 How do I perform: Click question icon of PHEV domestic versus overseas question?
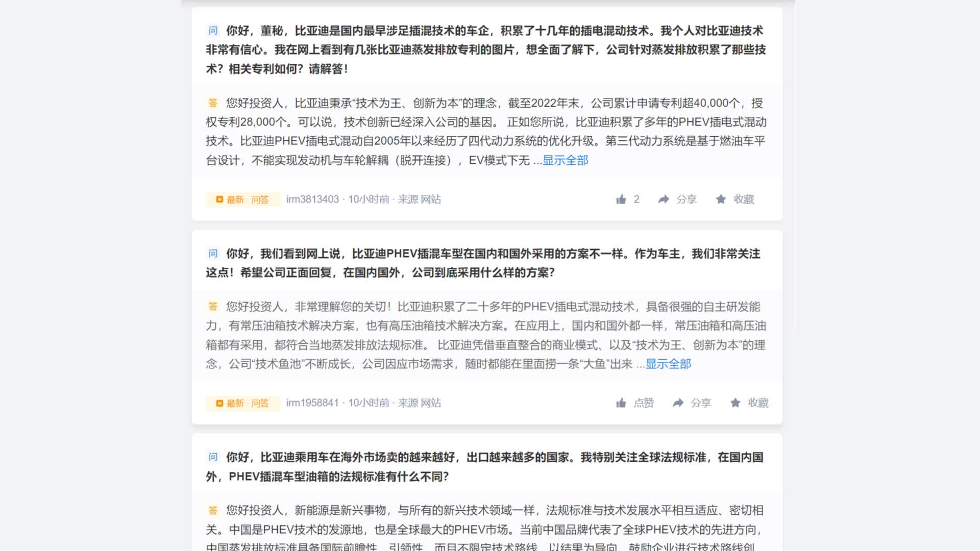pos(213,254)
